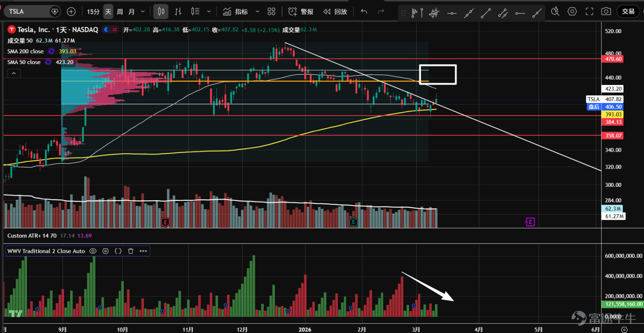Screen dimensions: 644x333
Task: Expand the favorite indicators dropdown arrow
Action: [258, 12]
